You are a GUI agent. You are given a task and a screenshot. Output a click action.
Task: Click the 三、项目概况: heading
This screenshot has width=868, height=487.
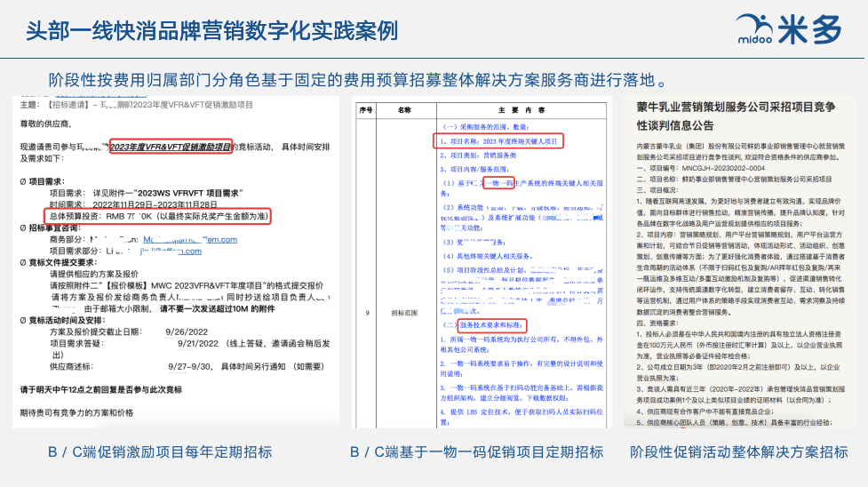coord(657,190)
